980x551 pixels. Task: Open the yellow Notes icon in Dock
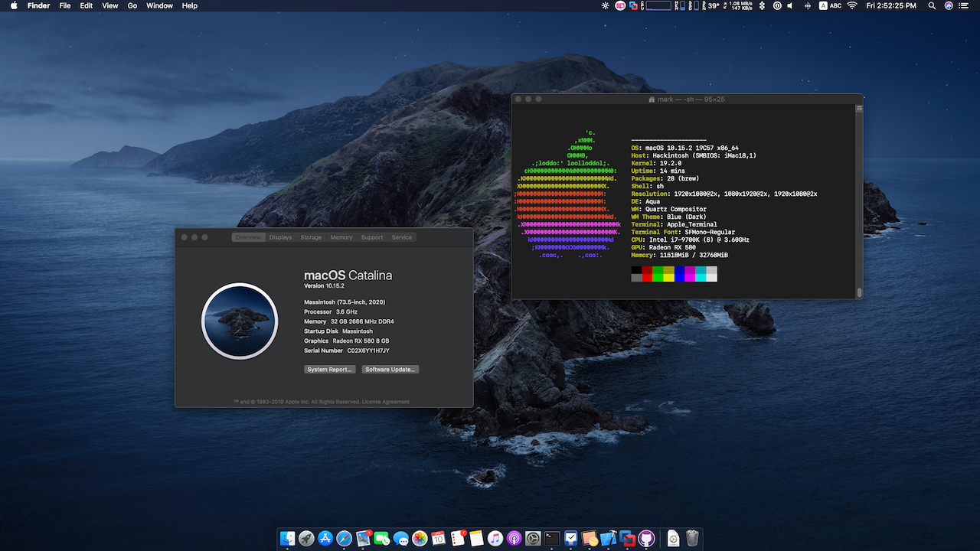[x=476, y=539]
